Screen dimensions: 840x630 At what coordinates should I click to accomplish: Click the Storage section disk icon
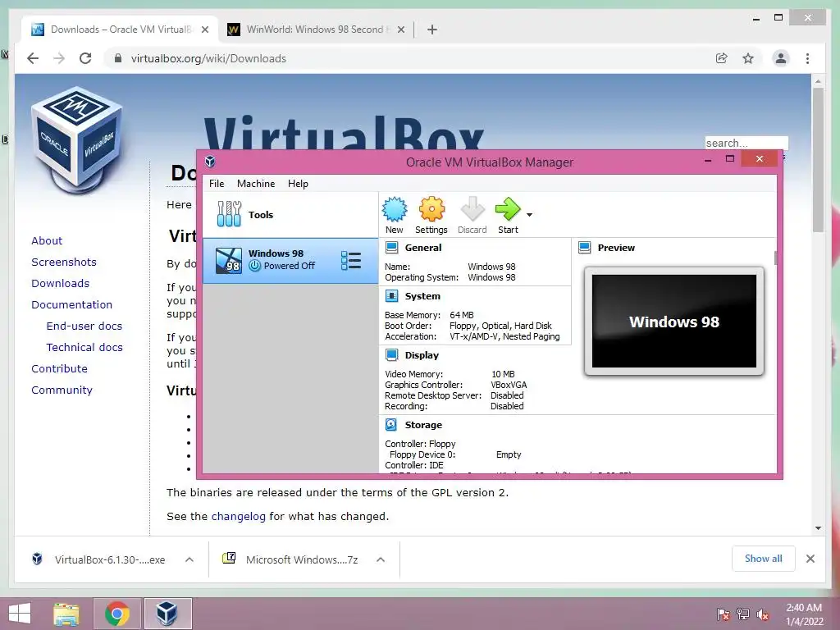pyautogui.click(x=391, y=425)
